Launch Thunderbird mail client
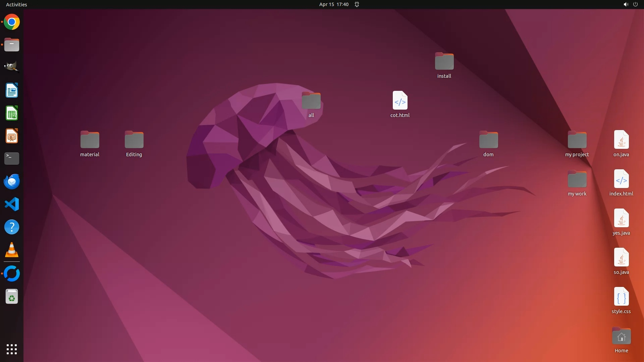Viewport: 644px width, 362px height. click(x=12, y=181)
